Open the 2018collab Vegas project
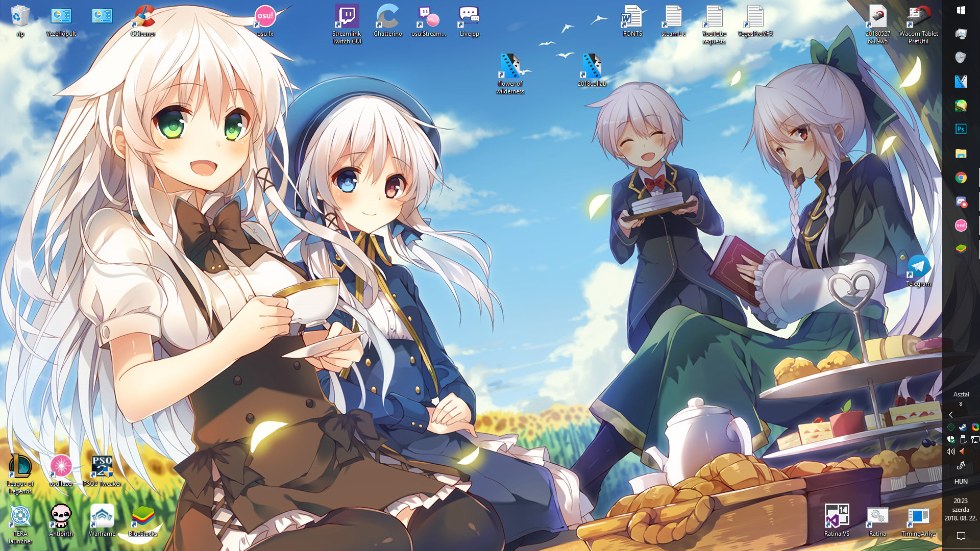This screenshot has width=980, height=551. [x=592, y=70]
